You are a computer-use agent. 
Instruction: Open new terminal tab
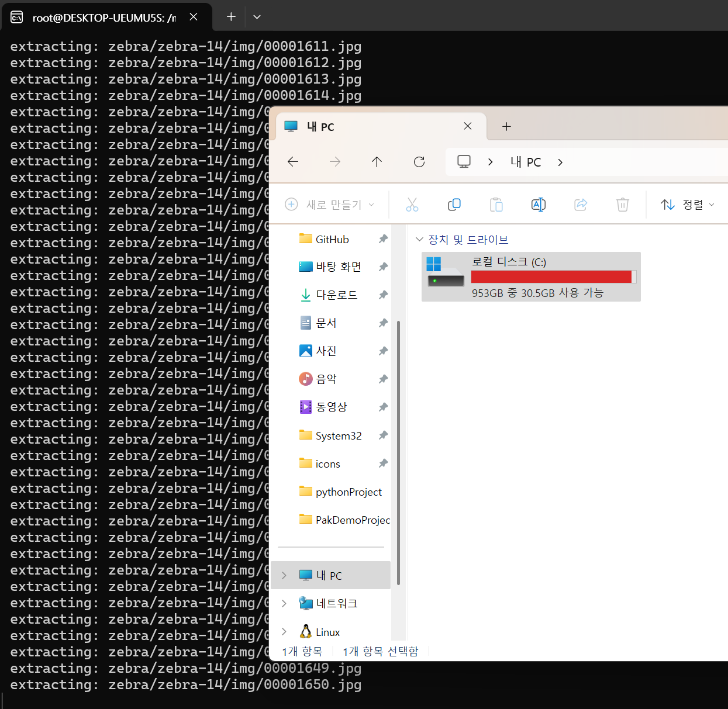232,17
